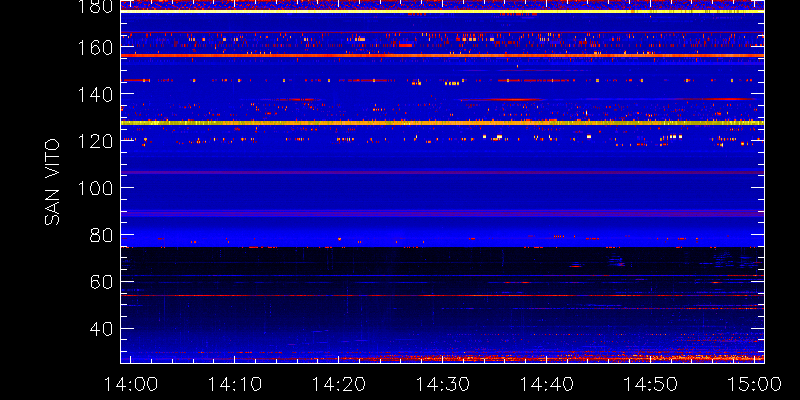Click the SAN VITO vertical axis title
The height and width of the screenshot is (400, 800).
coord(52,182)
